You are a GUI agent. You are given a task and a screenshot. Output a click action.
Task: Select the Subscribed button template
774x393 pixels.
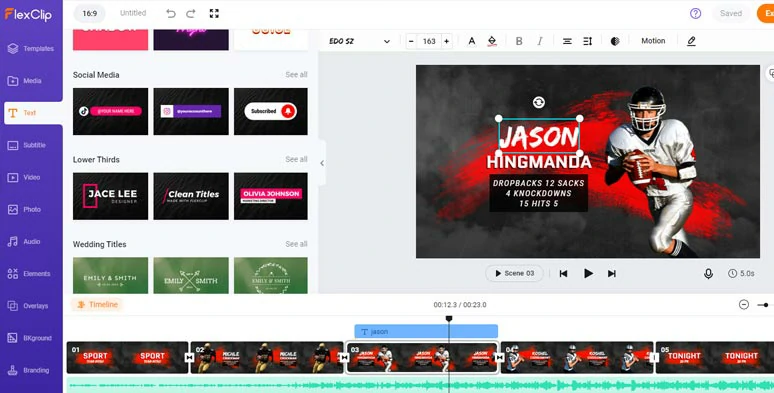pyautogui.click(x=271, y=112)
